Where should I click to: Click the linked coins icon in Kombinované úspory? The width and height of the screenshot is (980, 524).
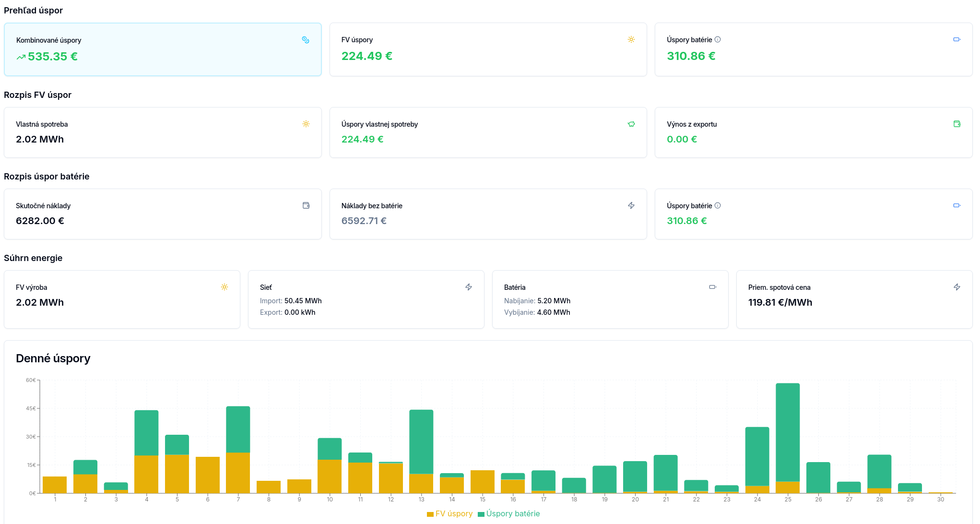pos(306,40)
